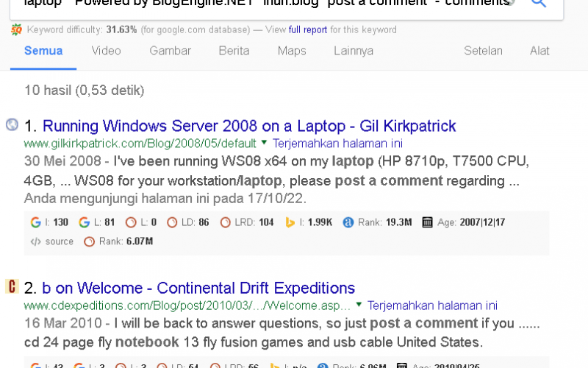Click the result number 2. label
Image resolution: width=588 pixels, height=368 pixels.
(30, 289)
